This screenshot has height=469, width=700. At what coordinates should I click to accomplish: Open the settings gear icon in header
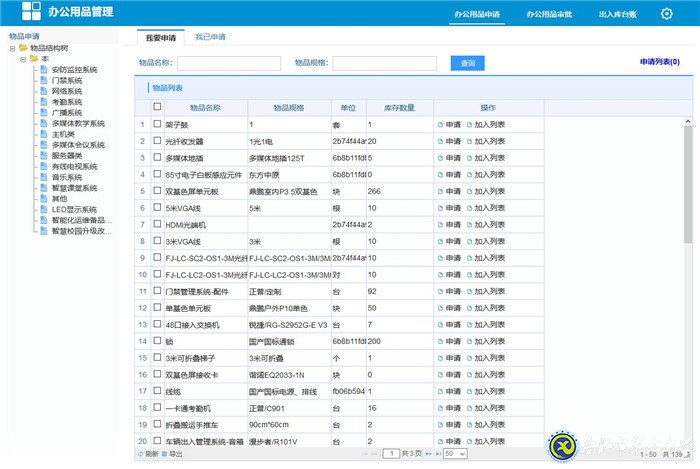[x=666, y=14]
